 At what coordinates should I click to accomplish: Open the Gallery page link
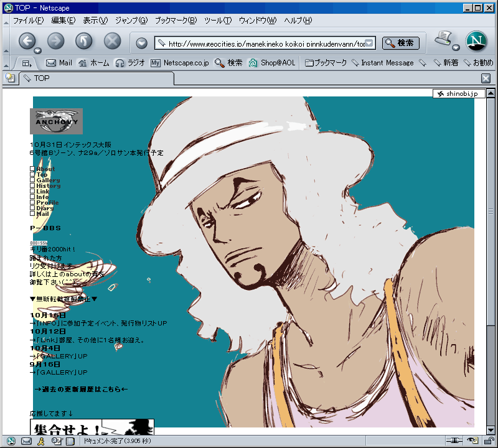tap(48, 180)
